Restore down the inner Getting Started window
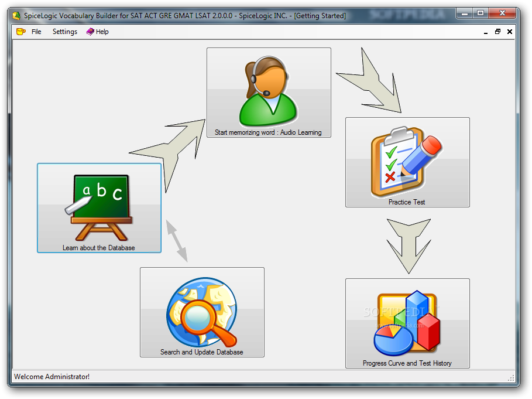The image size is (532, 399). [x=497, y=32]
